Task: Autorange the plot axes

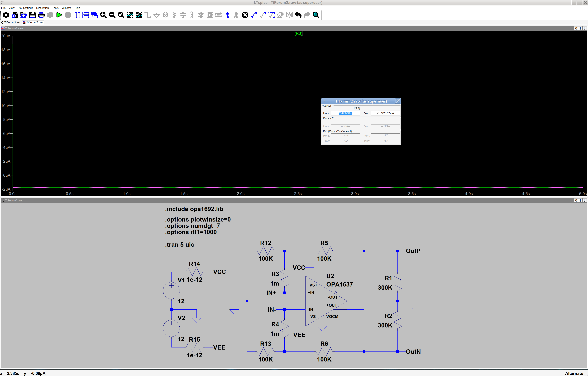Action: pos(130,15)
